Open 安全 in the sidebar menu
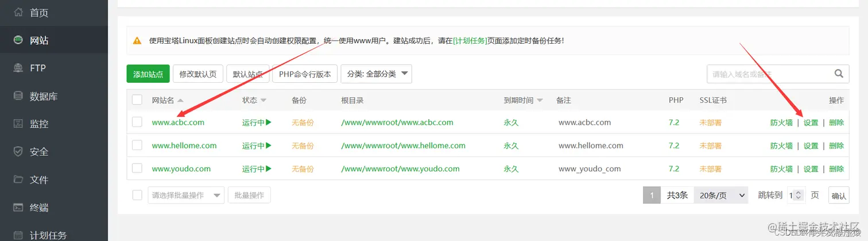 tap(39, 152)
